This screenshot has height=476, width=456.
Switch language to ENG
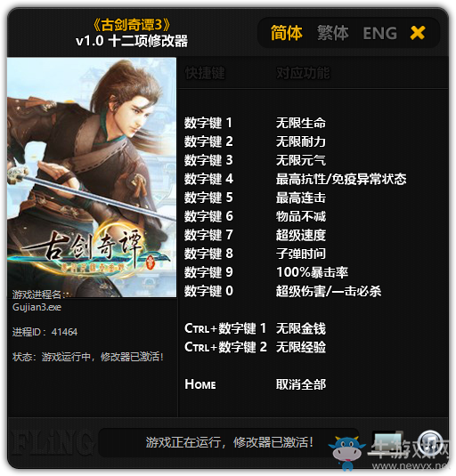pyautogui.click(x=379, y=33)
